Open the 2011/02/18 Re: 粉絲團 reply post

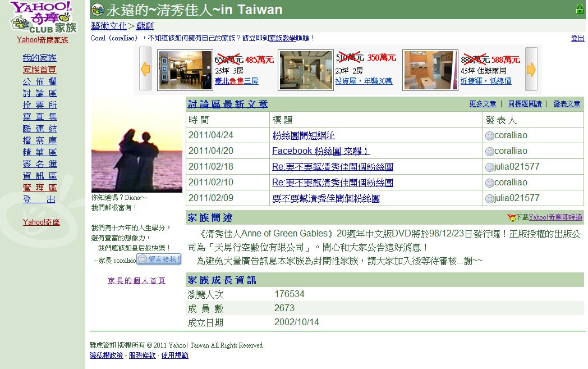click(333, 167)
